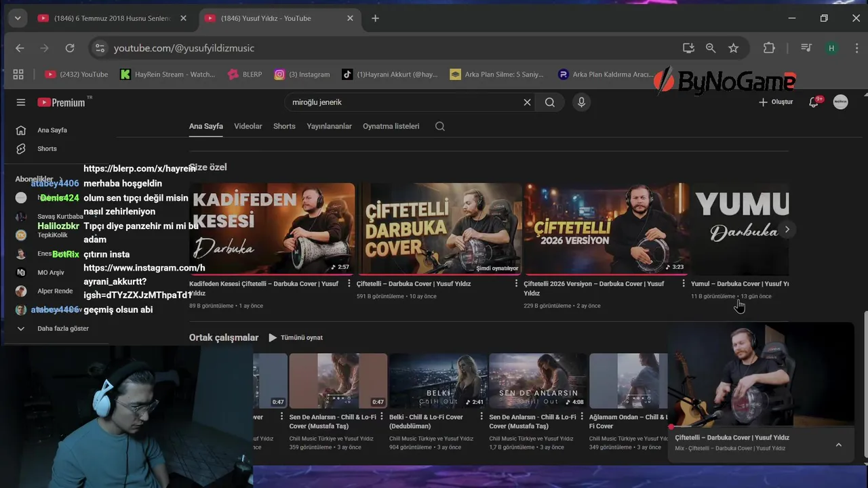Expand the miniplayer with chevron

838,445
